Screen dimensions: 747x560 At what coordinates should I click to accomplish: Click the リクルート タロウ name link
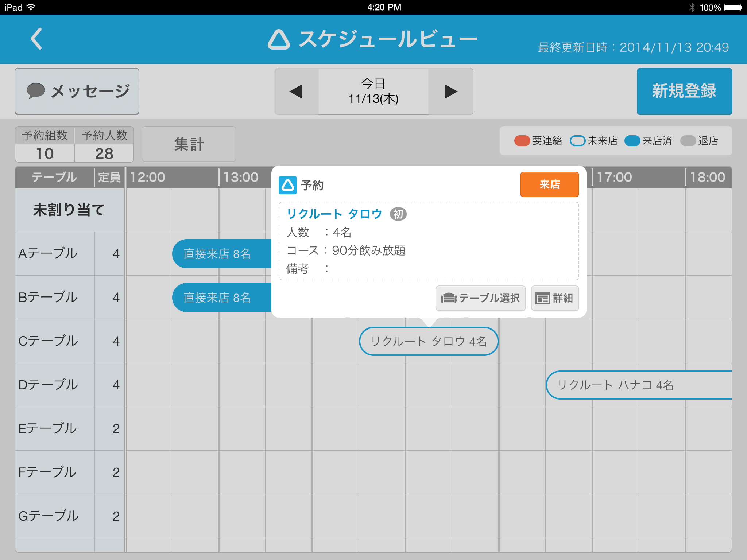point(334,214)
